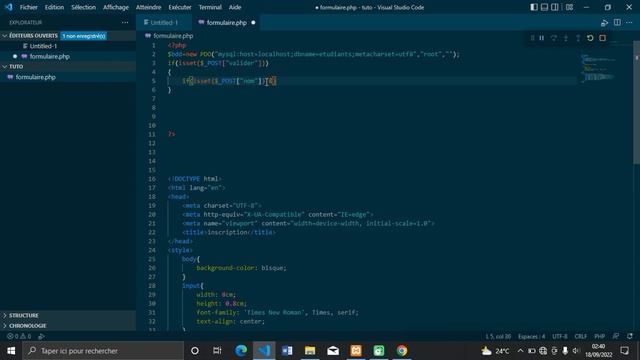
Task: Open the Aide menu
Action: point(235,7)
